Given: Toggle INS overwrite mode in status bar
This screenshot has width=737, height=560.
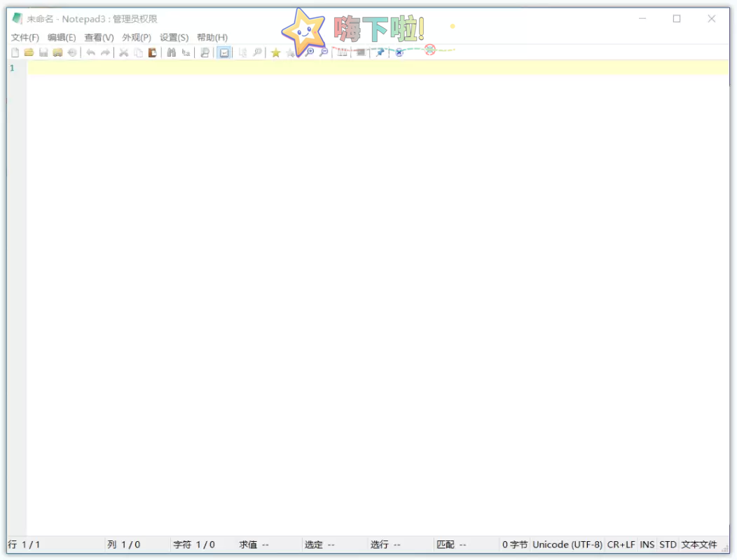Looking at the screenshot, I should point(647,544).
